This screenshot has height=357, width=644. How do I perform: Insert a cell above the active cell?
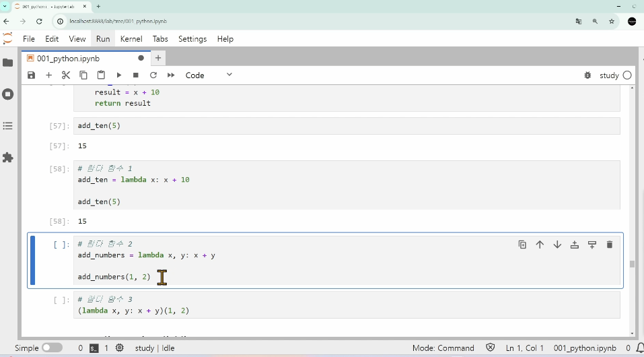coord(575,245)
